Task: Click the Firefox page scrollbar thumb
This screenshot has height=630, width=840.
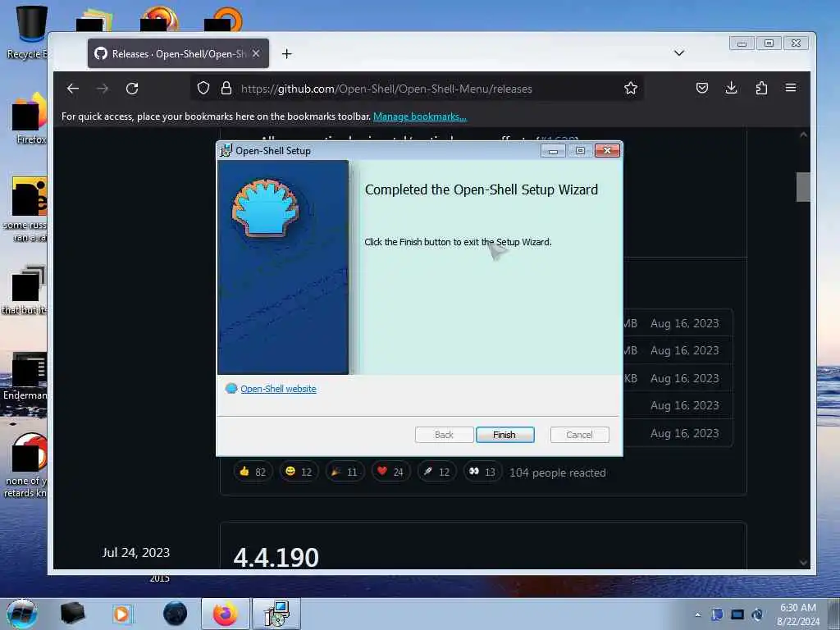Action: 803,186
